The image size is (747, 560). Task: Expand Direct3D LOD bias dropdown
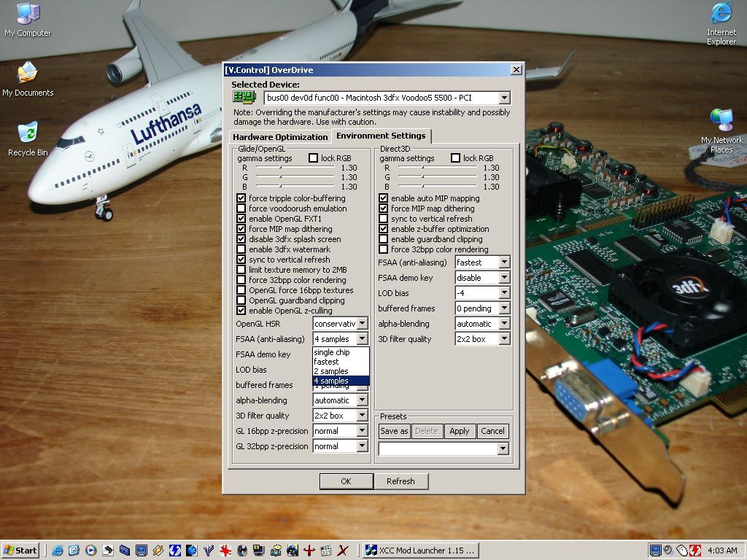click(505, 293)
